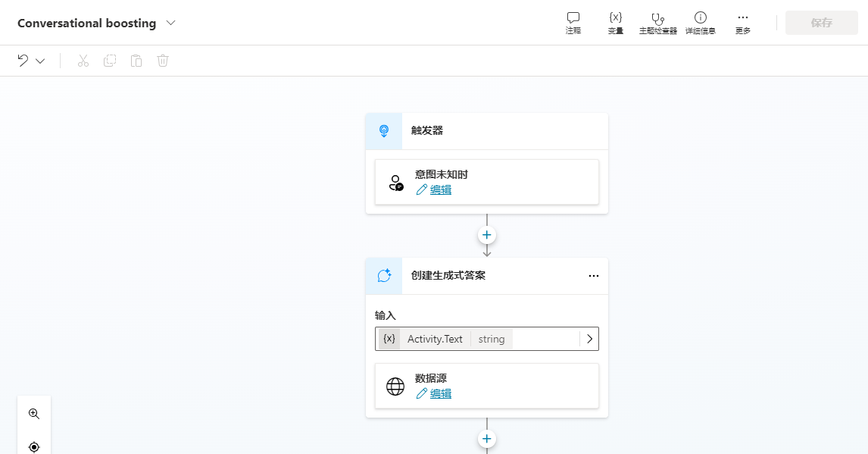The image size is (868, 454).
Task: Open the 创建生成式答案 node options menu
Action: pyautogui.click(x=593, y=276)
